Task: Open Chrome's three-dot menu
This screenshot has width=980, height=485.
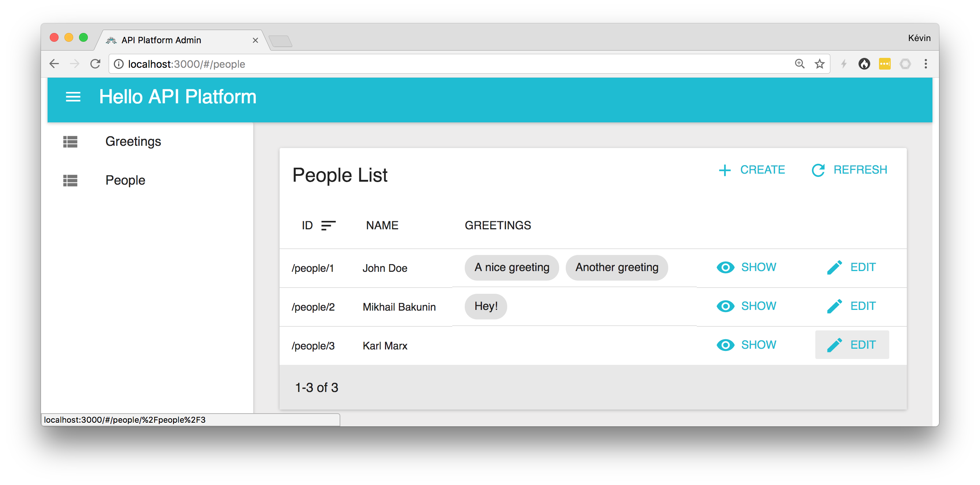Action: coord(926,64)
